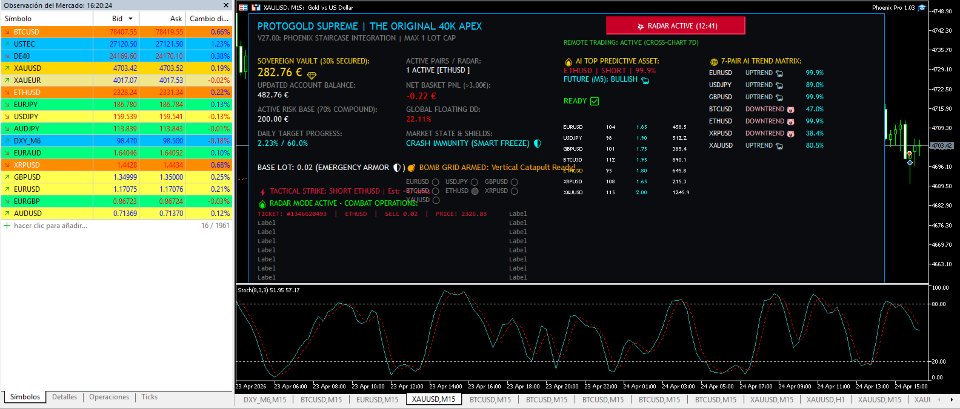Click the flame icon before AI TOP PREDICTIVE ASSET
The height and width of the screenshot is (409, 960).
click(x=568, y=61)
